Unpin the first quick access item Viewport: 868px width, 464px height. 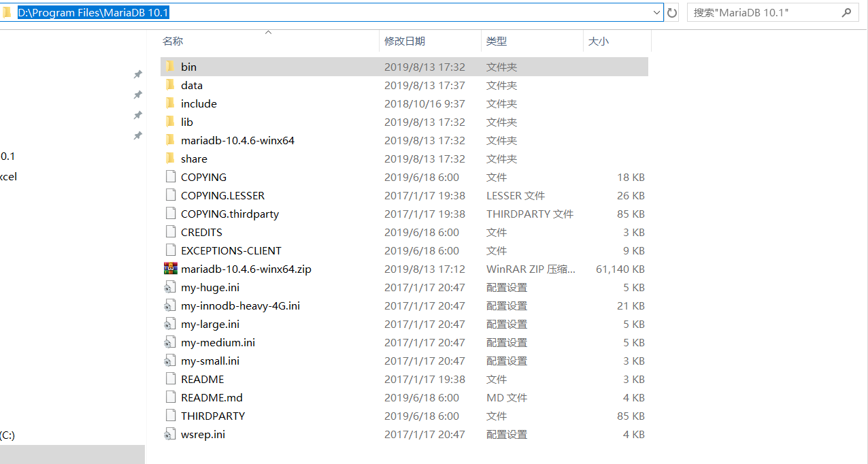(x=137, y=73)
